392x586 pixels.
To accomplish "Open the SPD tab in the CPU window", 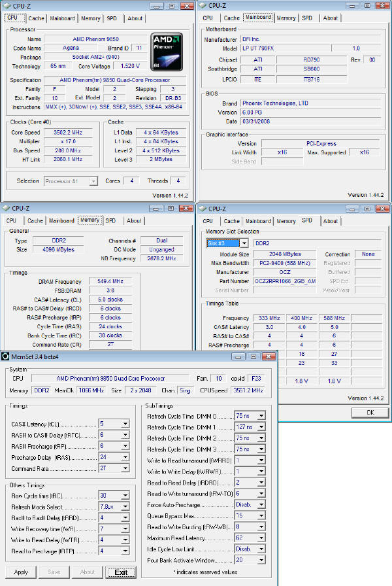I will click(112, 18).
